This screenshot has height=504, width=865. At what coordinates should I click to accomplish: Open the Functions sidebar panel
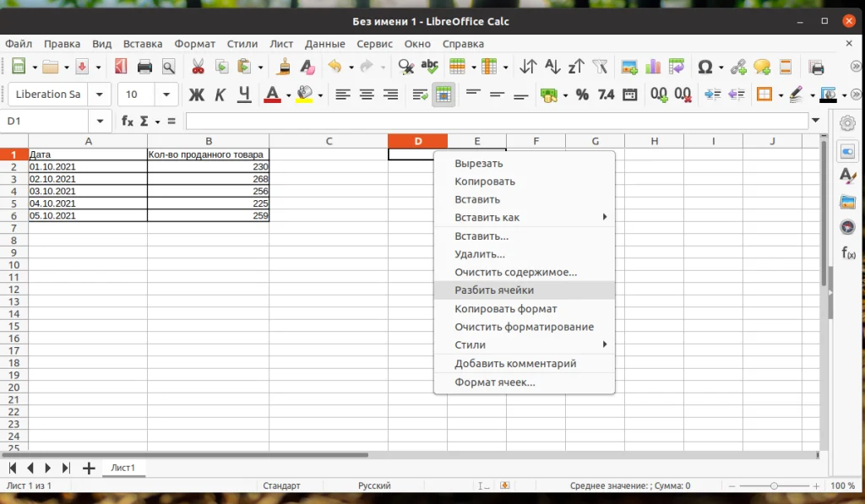click(847, 251)
